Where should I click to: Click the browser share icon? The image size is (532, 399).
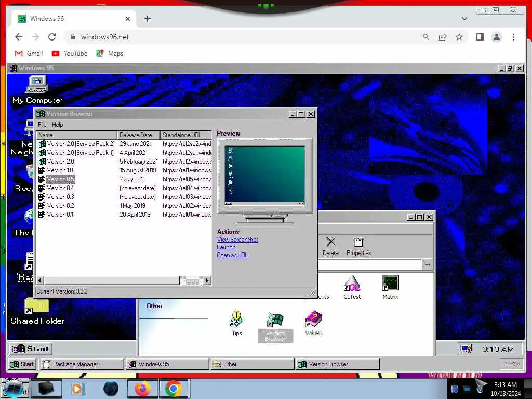pos(443,37)
